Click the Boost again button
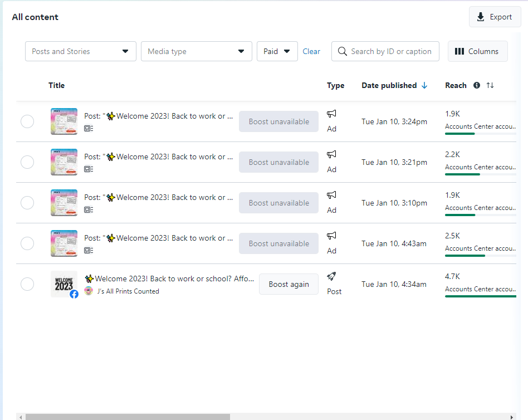The width and height of the screenshot is (528, 420). tap(289, 284)
